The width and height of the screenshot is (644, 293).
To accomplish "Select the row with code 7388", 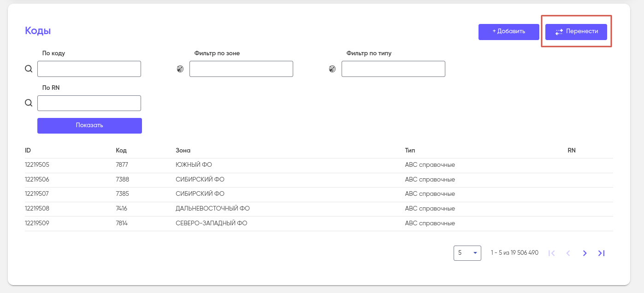I will click(123, 179).
